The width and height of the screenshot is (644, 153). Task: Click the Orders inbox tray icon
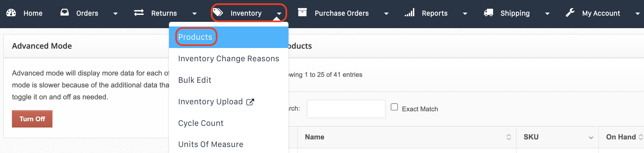[x=65, y=13]
